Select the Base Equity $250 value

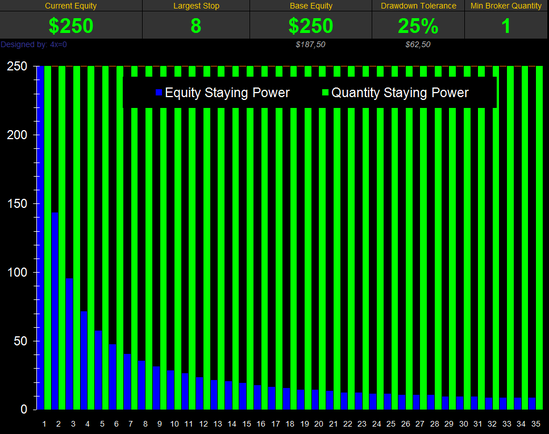[x=310, y=26]
